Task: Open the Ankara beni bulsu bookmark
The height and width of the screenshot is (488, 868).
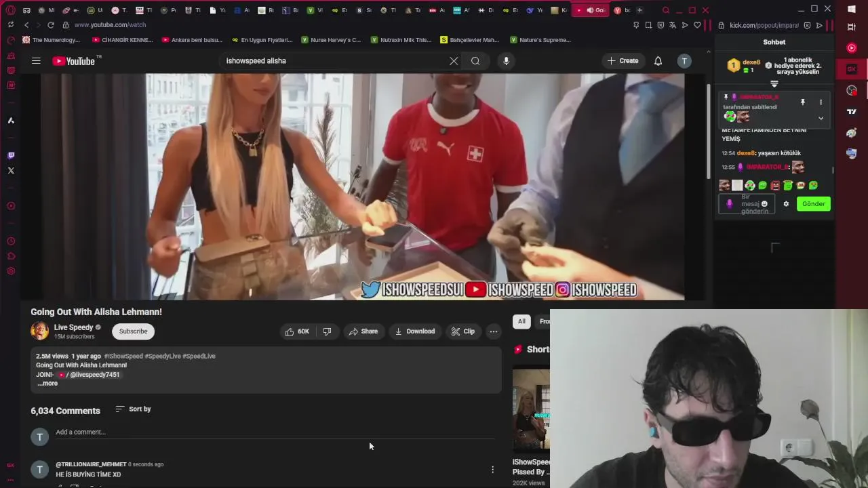Action: click(193, 40)
